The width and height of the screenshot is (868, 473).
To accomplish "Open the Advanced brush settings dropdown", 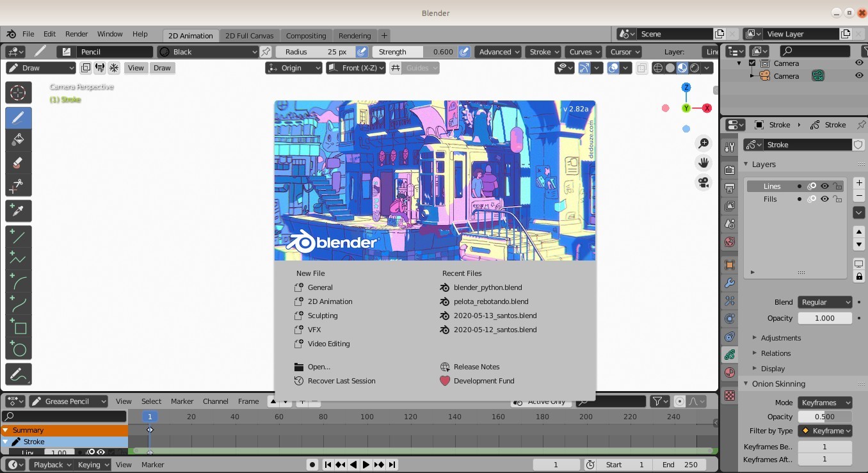I will click(x=499, y=52).
